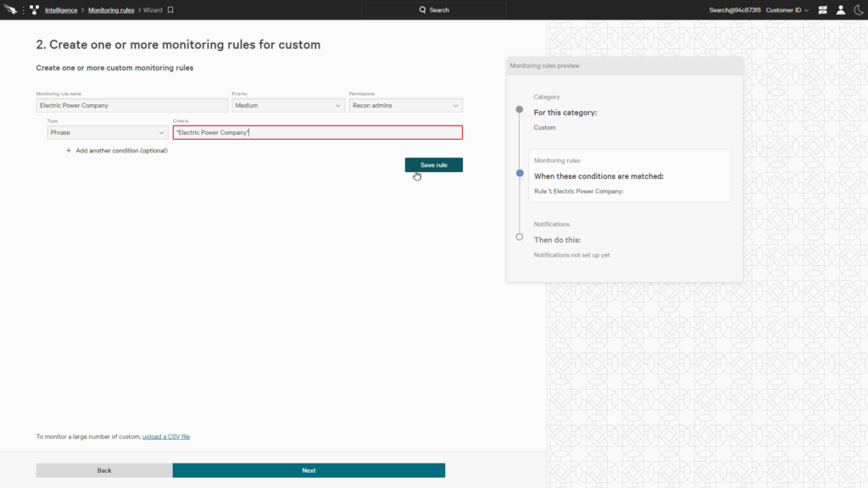Open the notifications messages icon
Screen dimensions: 868x488
(822, 10)
